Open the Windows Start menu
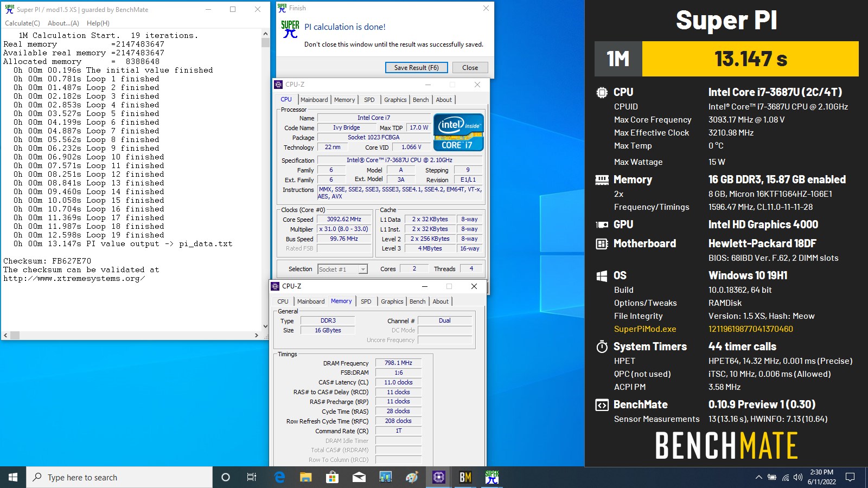 13,477
